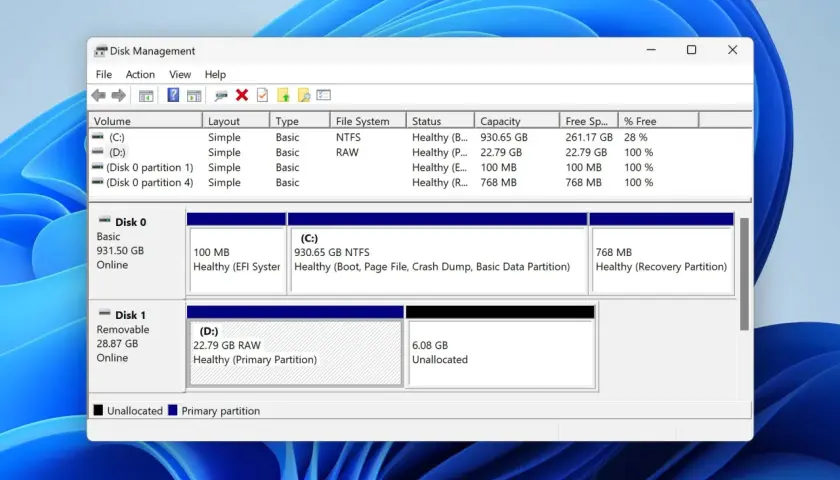Click drive icon of Disk 0 partition 4
Image resolution: width=840 pixels, height=480 pixels.
[98, 182]
